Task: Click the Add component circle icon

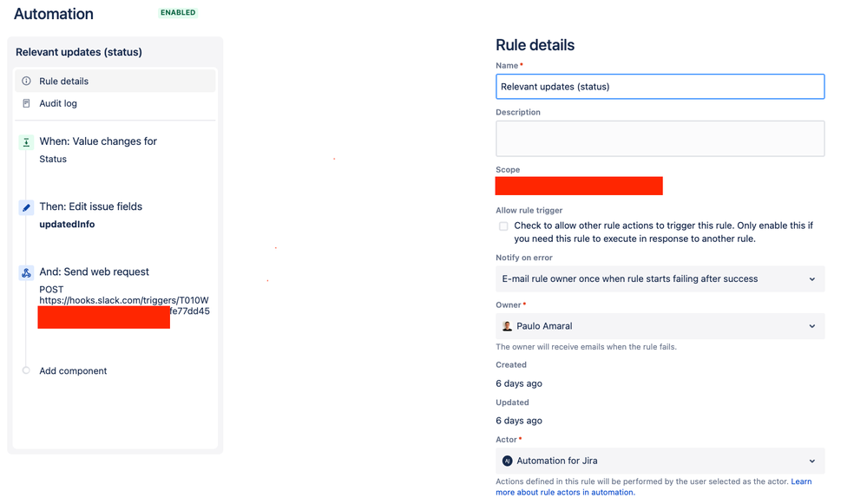Action: [25, 370]
